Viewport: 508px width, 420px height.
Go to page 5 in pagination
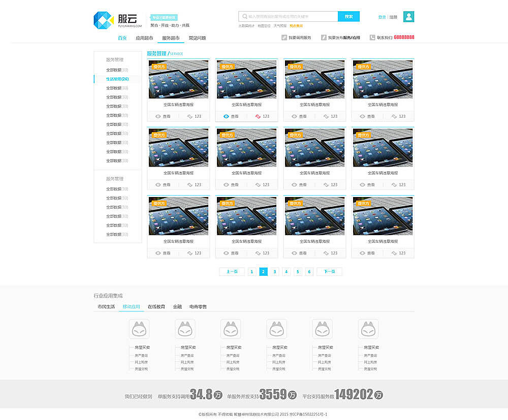pyautogui.click(x=298, y=272)
